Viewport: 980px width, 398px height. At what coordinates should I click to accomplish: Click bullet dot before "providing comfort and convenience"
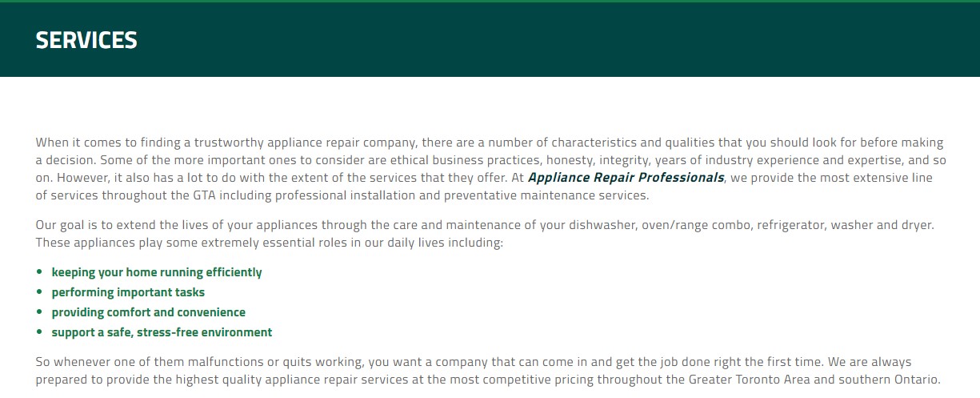click(39, 312)
